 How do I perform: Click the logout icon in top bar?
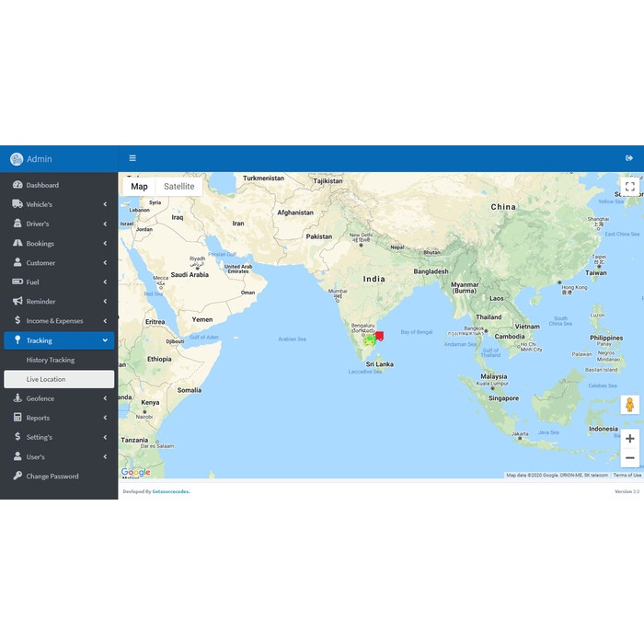[x=629, y=158]
